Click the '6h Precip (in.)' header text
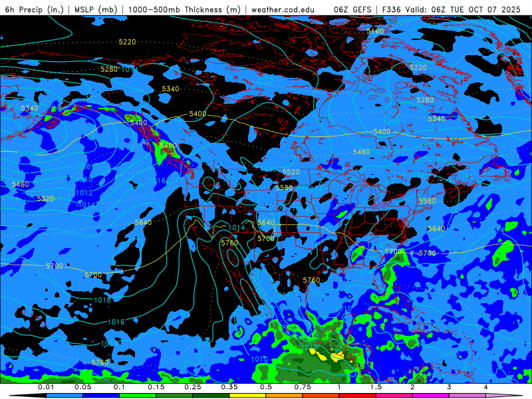The height and width of the screenshot is (399, 532). pyautogui.click(x=35, y=9)
